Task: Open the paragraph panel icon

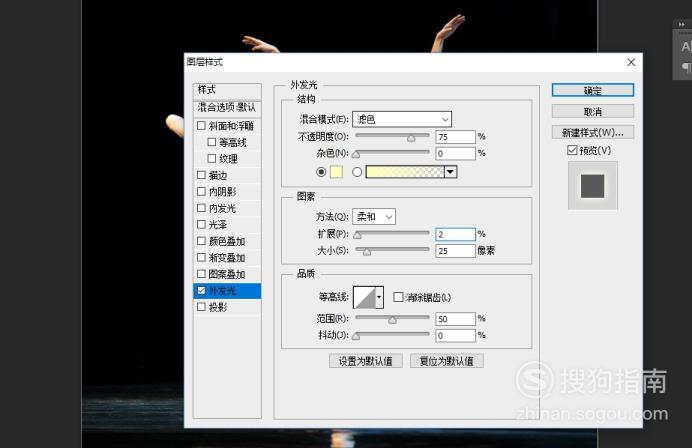Action: 685,67
